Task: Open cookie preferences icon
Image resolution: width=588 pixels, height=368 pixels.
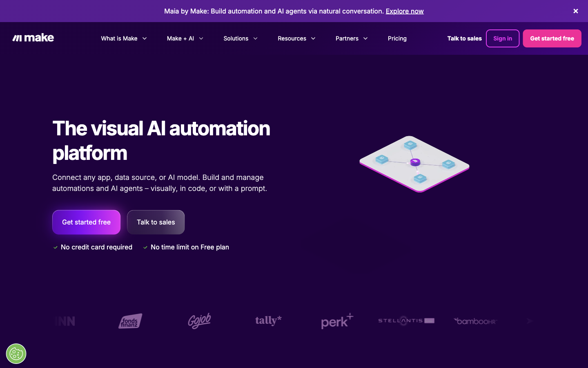Action: (x=16, y=354)
